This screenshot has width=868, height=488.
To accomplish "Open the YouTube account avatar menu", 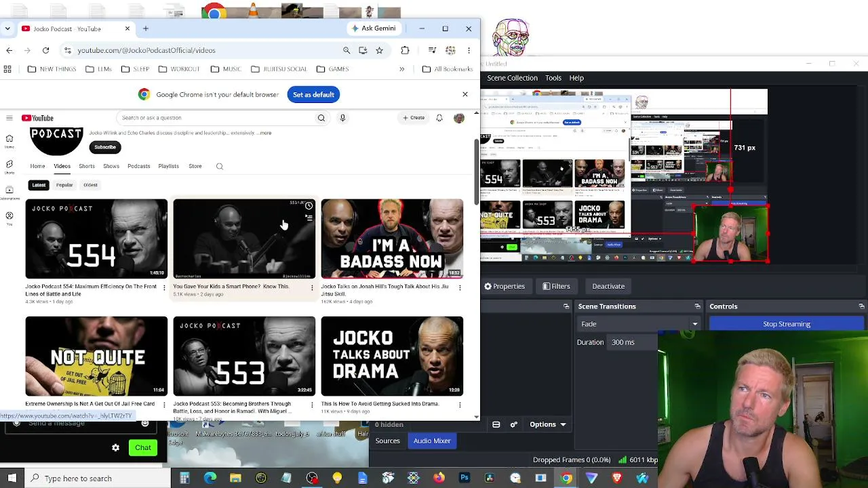I will click(x=459, y=118).
